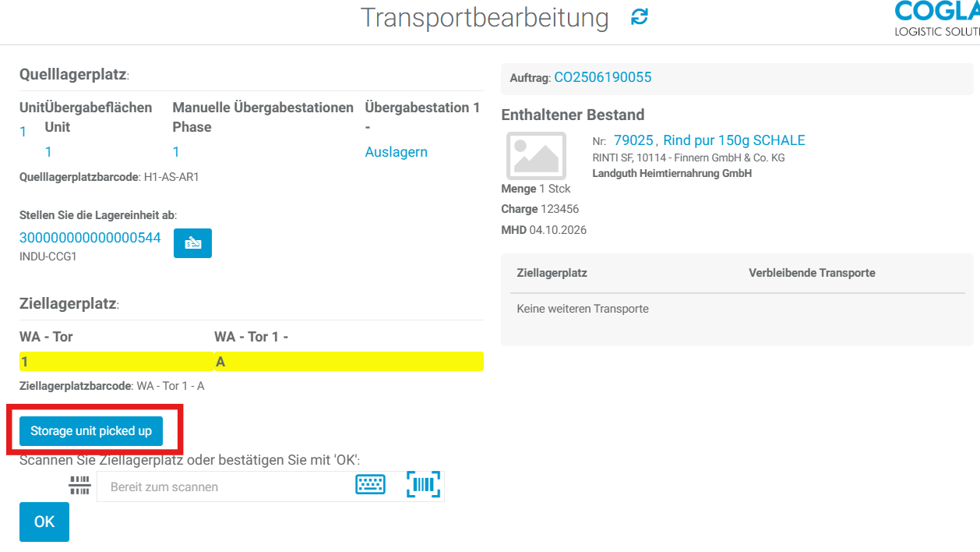The width and height of the screenshot is (980, 552).
Task: Open article number 79025 link
Action: tap(633, 140)
